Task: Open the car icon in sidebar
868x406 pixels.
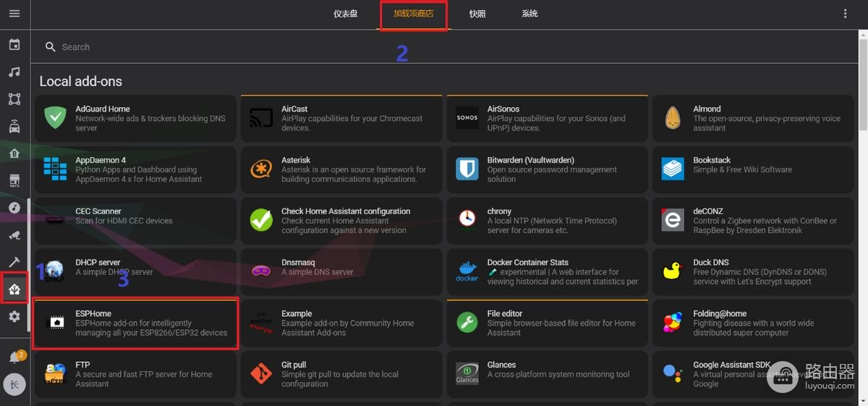Action: (x=14, y=127)
